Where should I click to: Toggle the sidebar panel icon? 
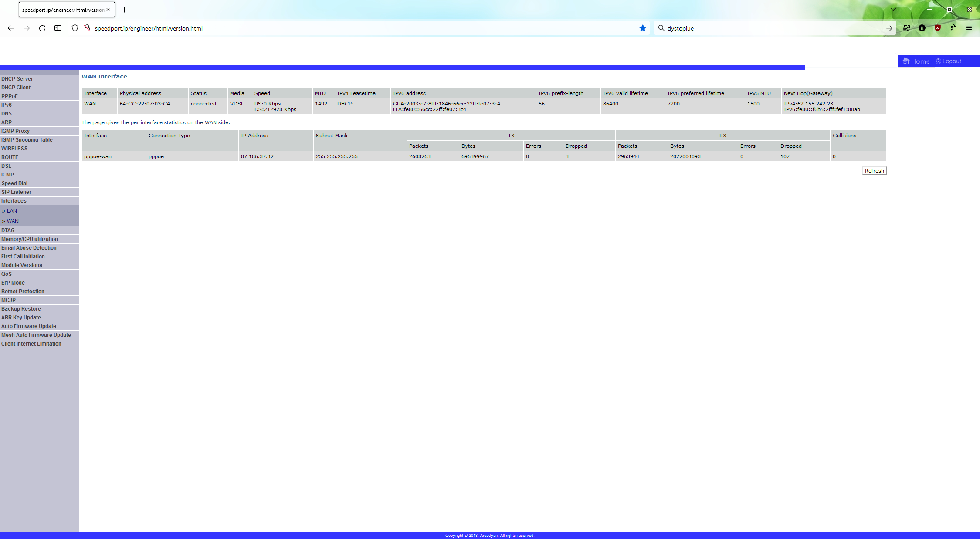click(58, 28)
